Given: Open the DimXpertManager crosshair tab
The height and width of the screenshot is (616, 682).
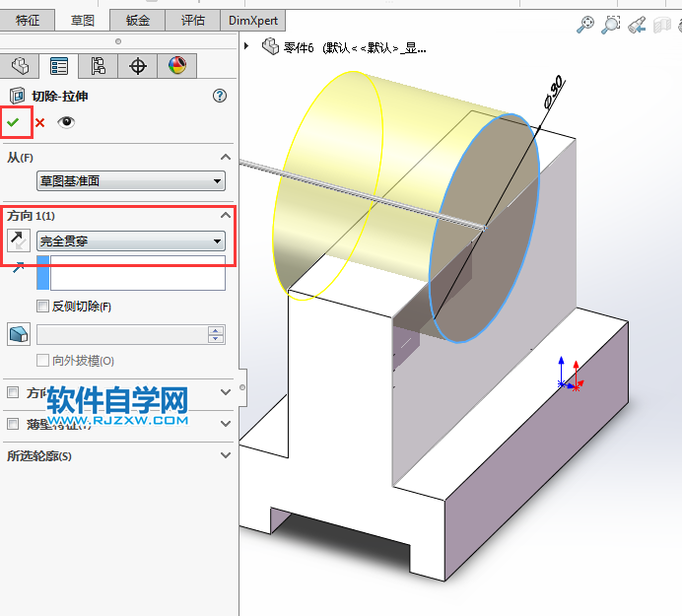Looking at the screenshot, I should [137, 66].
